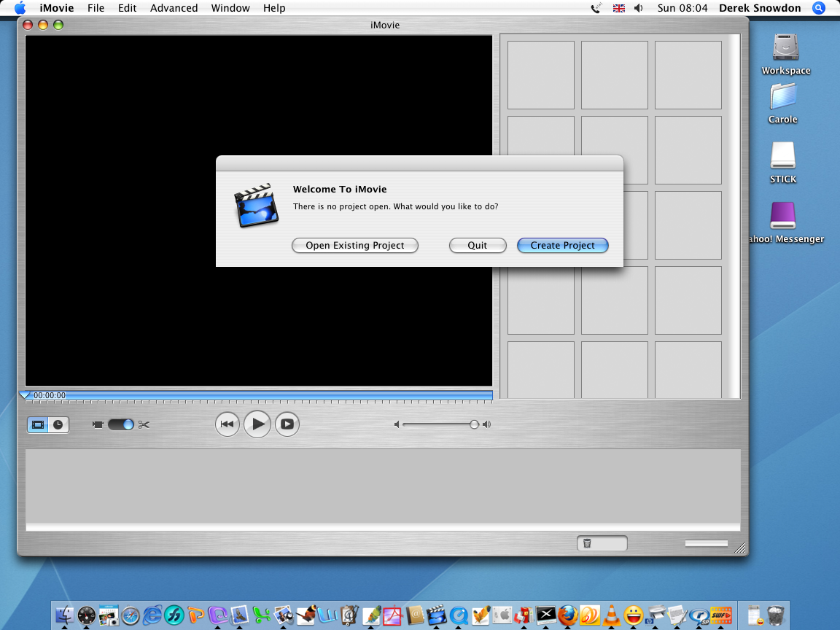840x630 pixels.
Task: Play the movie full screen
Action: [x=287, y=424]
